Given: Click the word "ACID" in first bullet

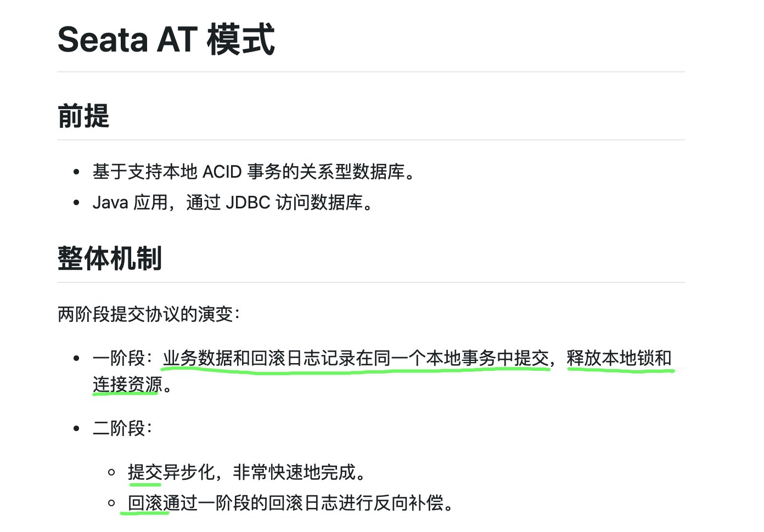Looking at the screenshot, I should [222, 172].
